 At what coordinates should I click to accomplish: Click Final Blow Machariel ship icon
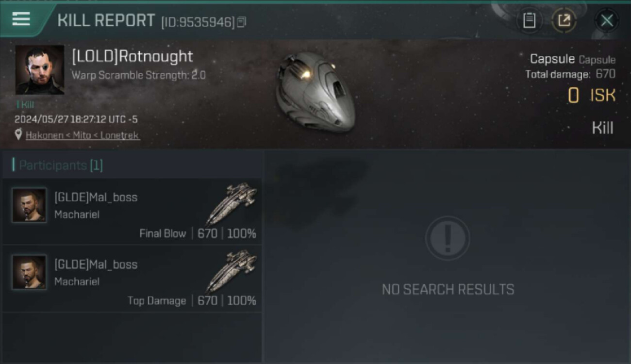232,203
